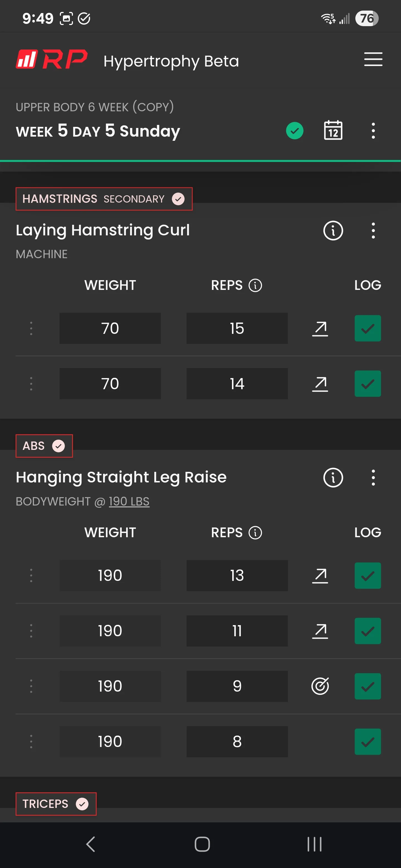Tap the 190 LBS bodyweight link
The image size is (401, 868).
click(129, 501)
